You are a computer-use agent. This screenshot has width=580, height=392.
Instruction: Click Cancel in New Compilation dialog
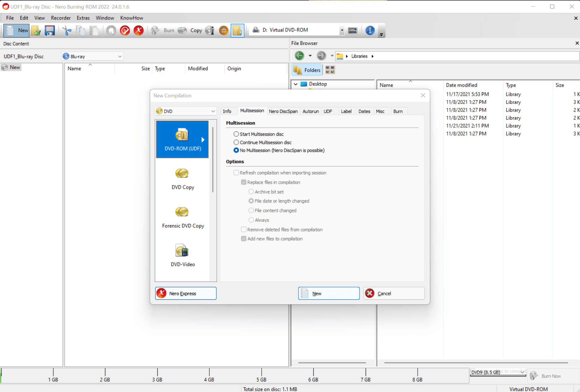coord(394,293)
